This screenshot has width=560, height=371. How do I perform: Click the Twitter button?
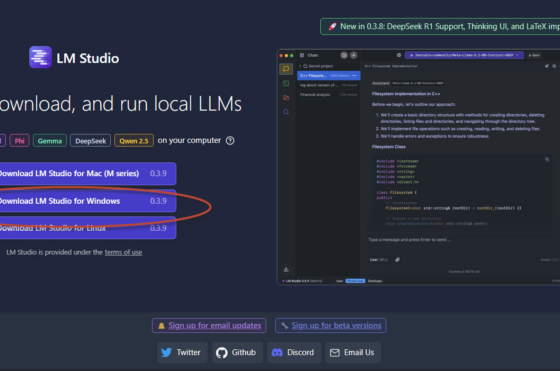[x=182, y=352]
